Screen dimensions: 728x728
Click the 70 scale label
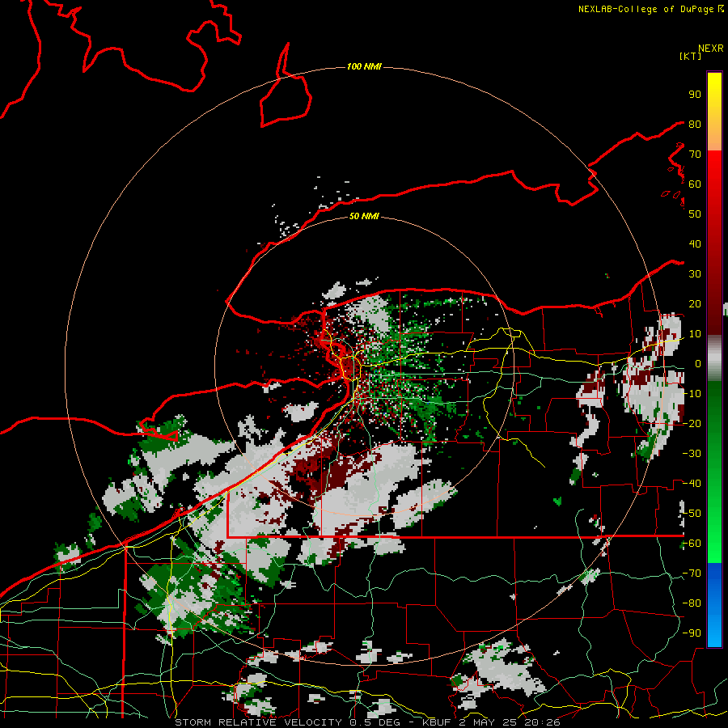point(695,154)
